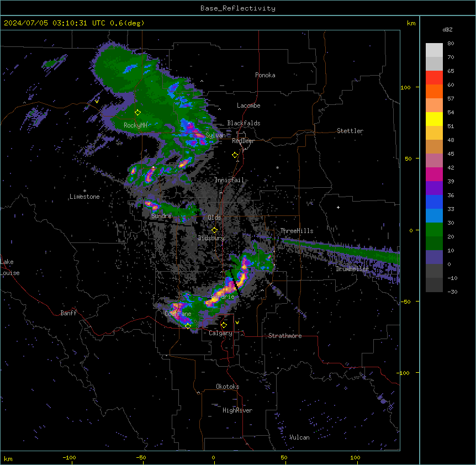Click the Calgary city label

[221, 333]
